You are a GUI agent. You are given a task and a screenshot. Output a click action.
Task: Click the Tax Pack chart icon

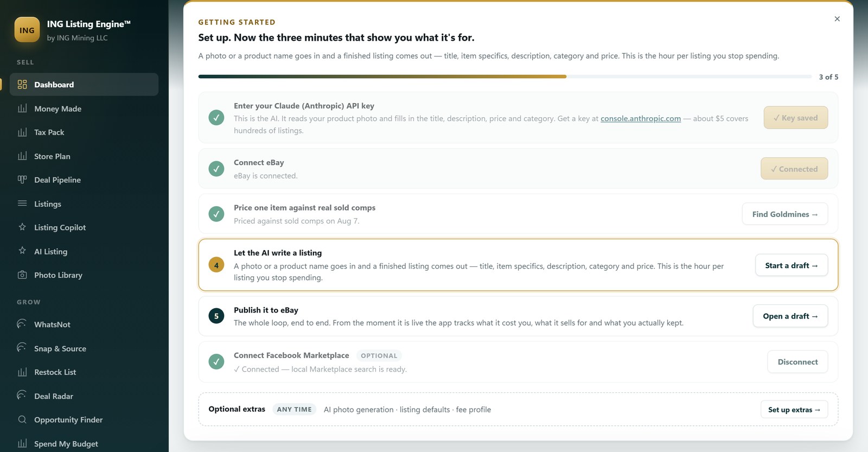click(x=22, y=132)
